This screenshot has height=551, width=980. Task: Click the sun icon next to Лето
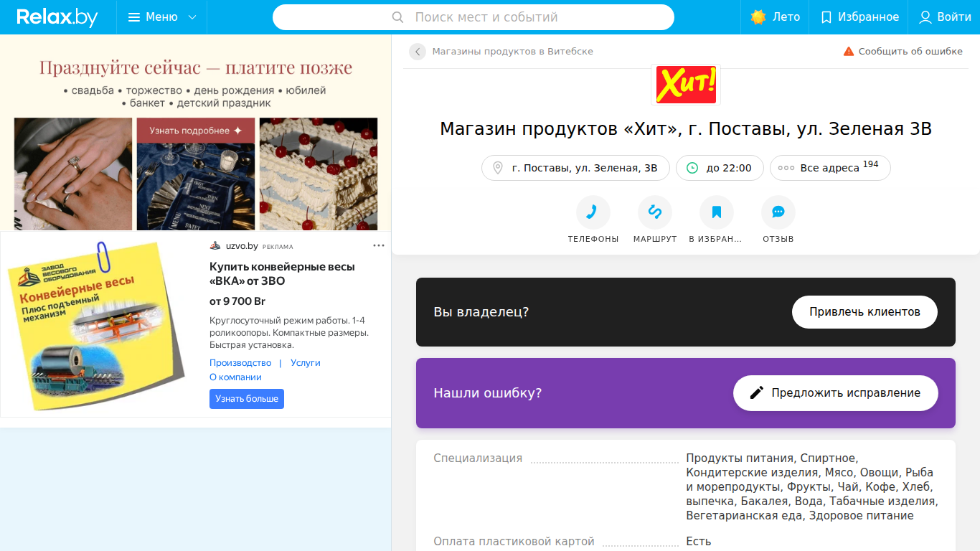[x=758, y=17]
